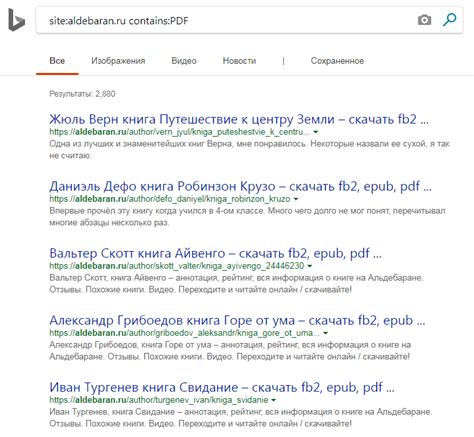This screenshot has height=437, width=474.
Task: Click the vern_jyul green URL text
Action: click(180, 132)
